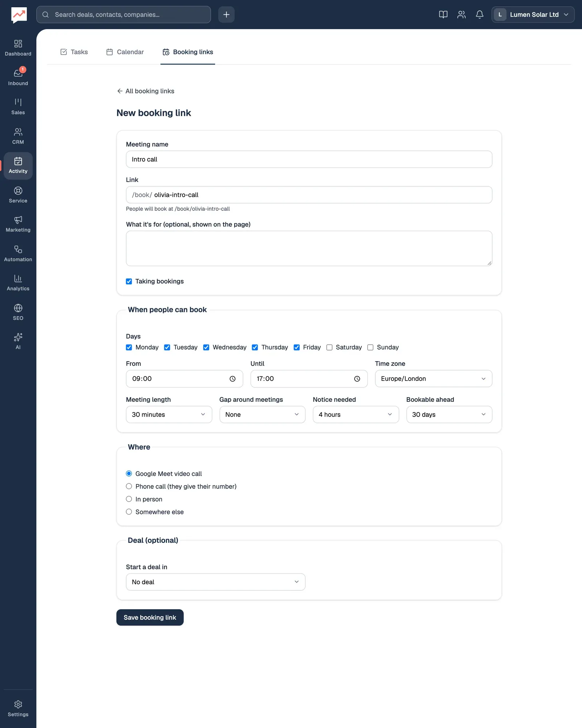
Task: Select Phone call location option
Action: pyautogui.click(x=129, y=486)
